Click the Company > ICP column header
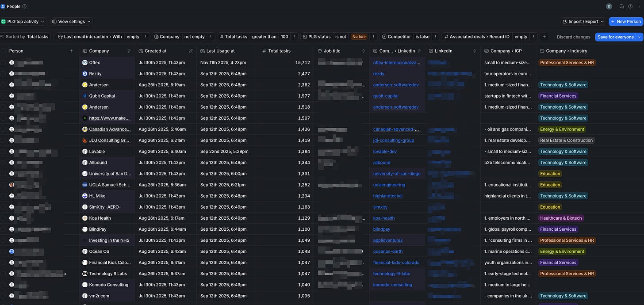This screenshot has height=305, width=644. click(508, 51)
